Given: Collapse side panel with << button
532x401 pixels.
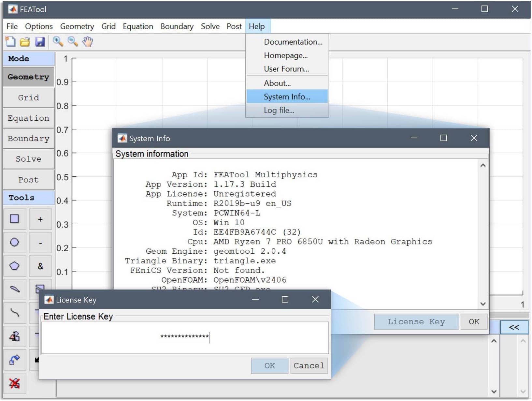Looking at the screenshot, I should (514, 327).
